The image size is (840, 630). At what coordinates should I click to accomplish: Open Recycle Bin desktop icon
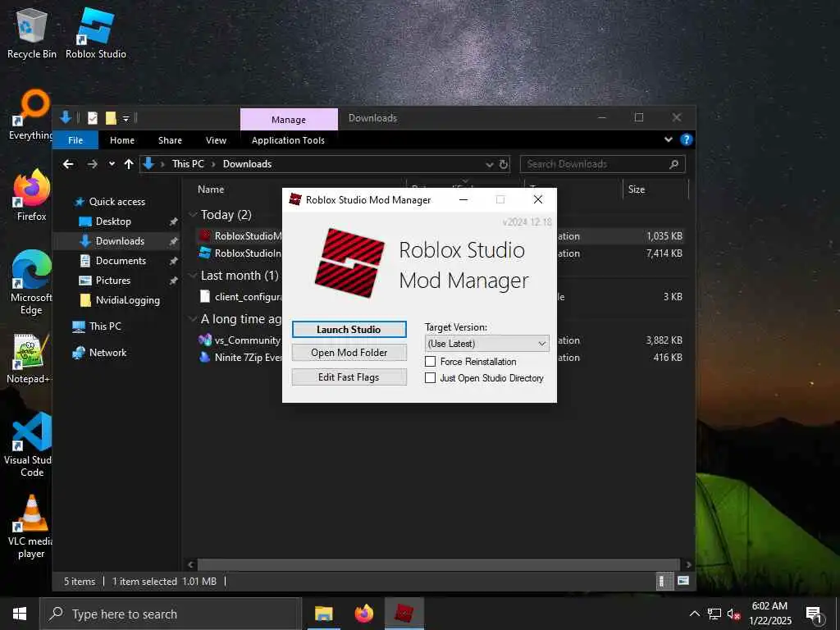tap(32, 33)
